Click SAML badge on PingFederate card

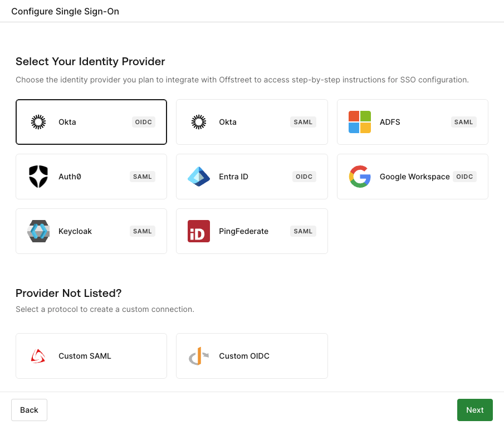coord(303,231)
